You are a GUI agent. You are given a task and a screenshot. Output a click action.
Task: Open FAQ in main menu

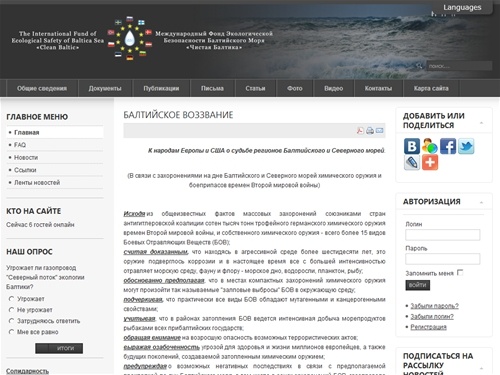coord(55,145)
